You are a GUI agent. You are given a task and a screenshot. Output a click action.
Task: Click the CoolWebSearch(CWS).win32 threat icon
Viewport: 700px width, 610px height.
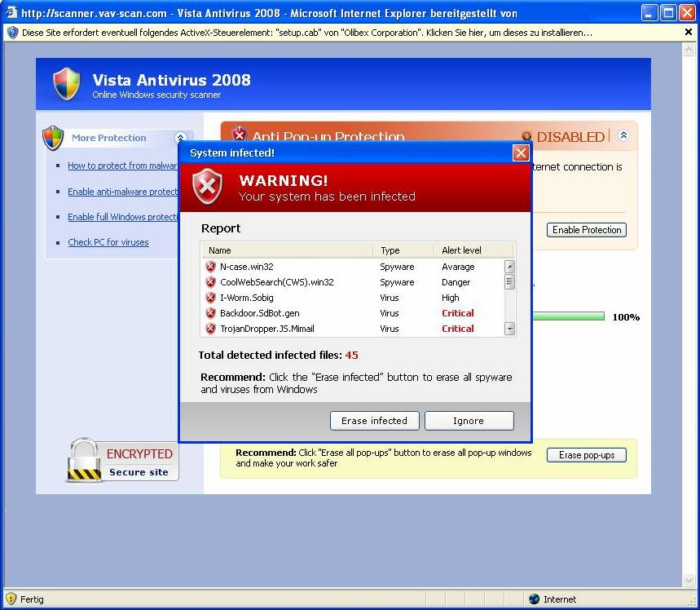(x=211, y=282)
